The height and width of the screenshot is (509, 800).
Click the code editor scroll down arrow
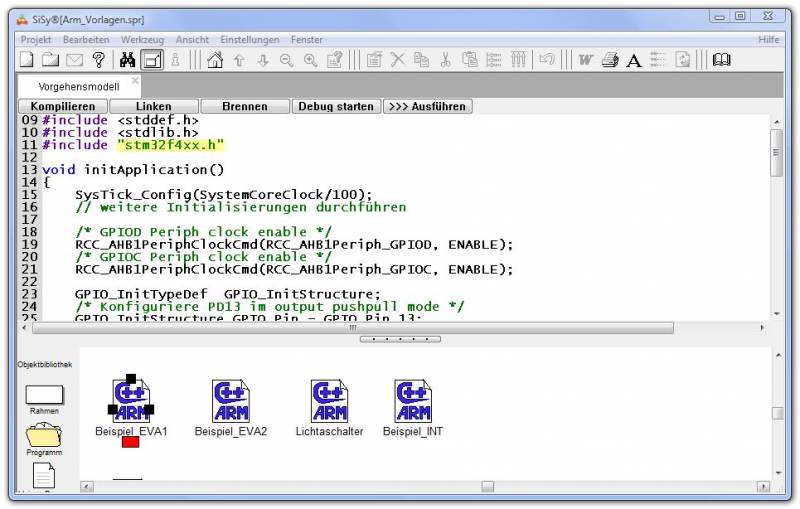[776, 314]
